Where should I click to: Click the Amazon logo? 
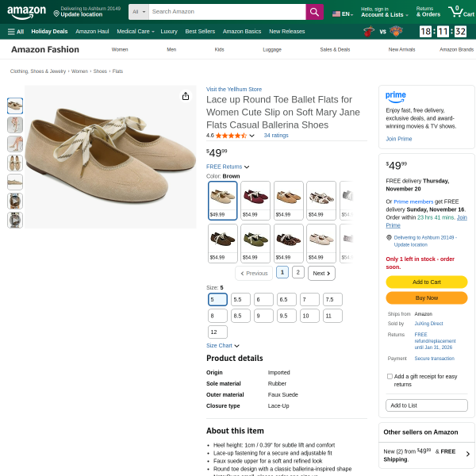pyautogui.click(x=27, y=12)
